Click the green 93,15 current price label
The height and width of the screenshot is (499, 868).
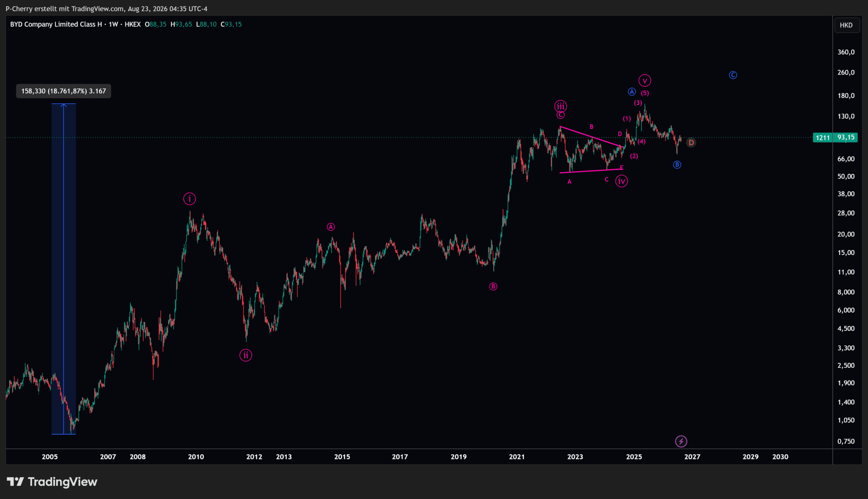click(x=846, y=137)
